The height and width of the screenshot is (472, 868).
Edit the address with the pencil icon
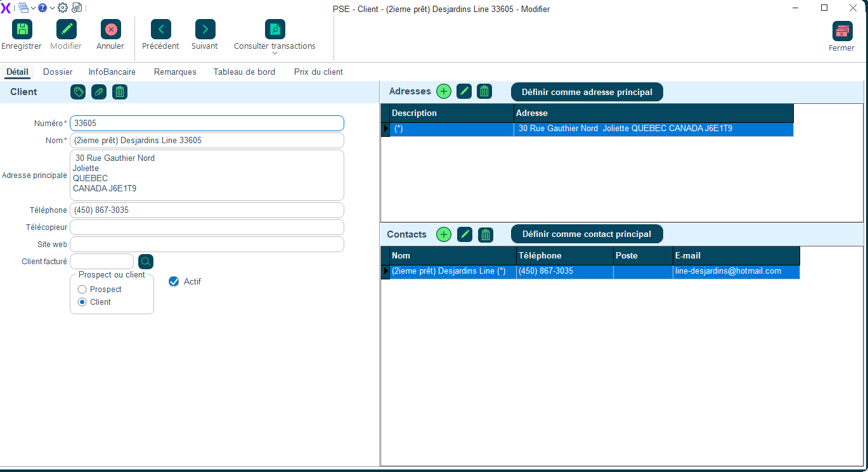[x=464, y=91]
